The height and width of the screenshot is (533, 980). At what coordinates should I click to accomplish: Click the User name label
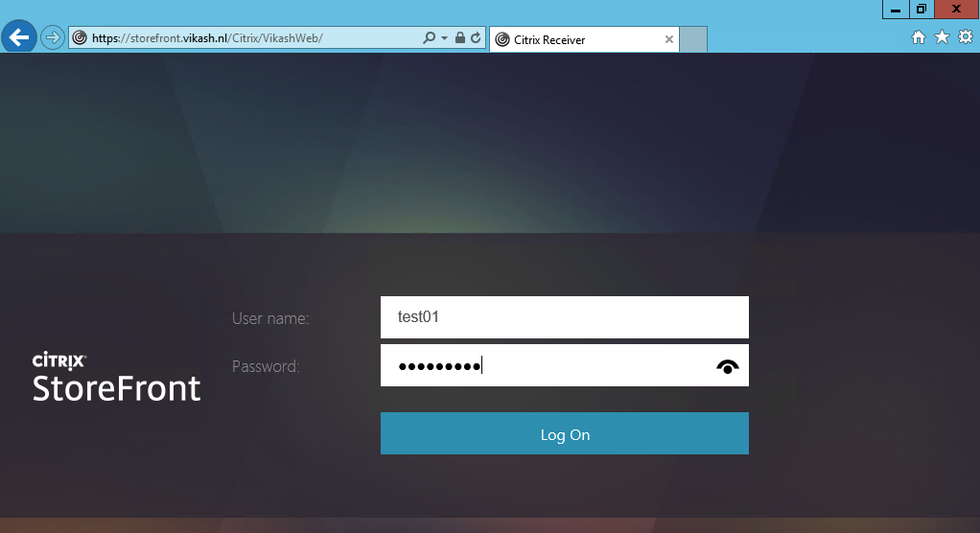point(270,318)
